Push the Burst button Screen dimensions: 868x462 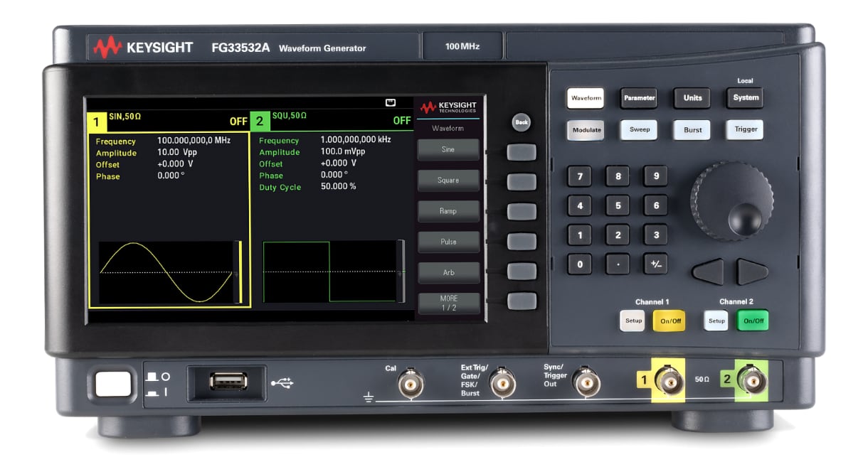coord(692,130)
